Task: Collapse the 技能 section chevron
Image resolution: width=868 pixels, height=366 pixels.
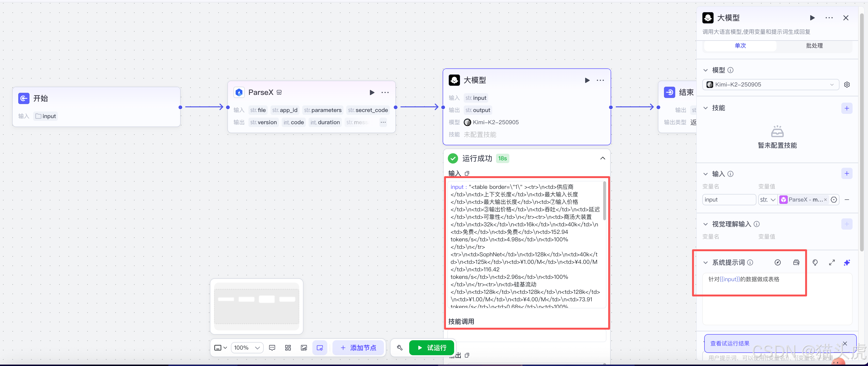Action: (x=706, y=108)
